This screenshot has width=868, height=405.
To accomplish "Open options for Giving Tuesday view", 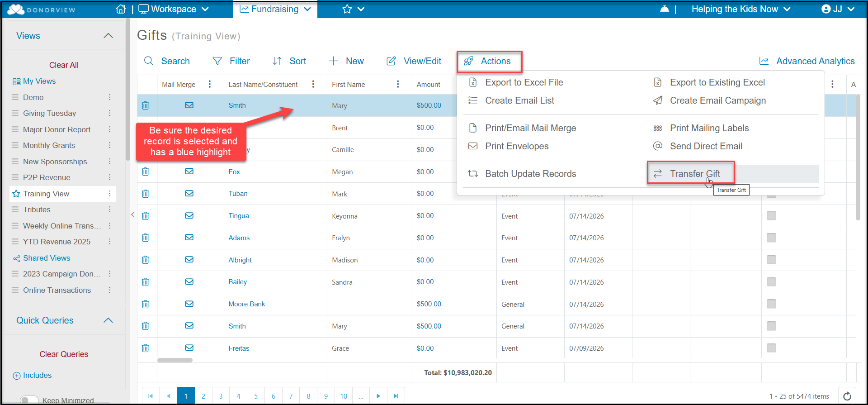I will 109,113.
